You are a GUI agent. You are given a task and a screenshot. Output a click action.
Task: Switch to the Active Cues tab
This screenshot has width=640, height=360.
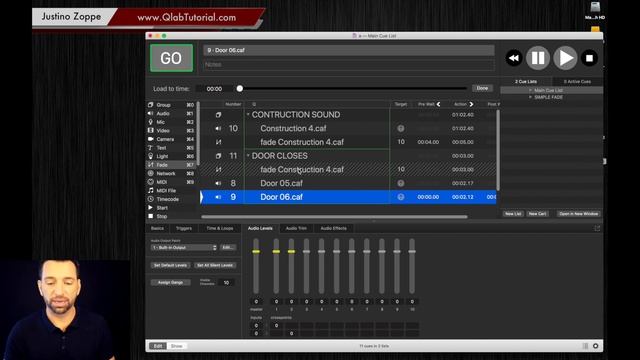click(577, 82)
